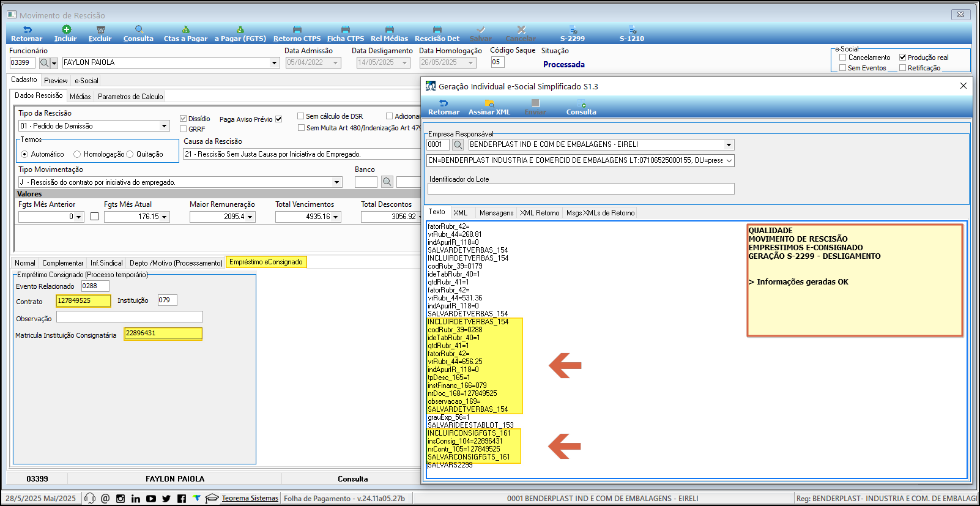Click Contrato input field
The height and width of the screenshot is (506, 980).
83,300
